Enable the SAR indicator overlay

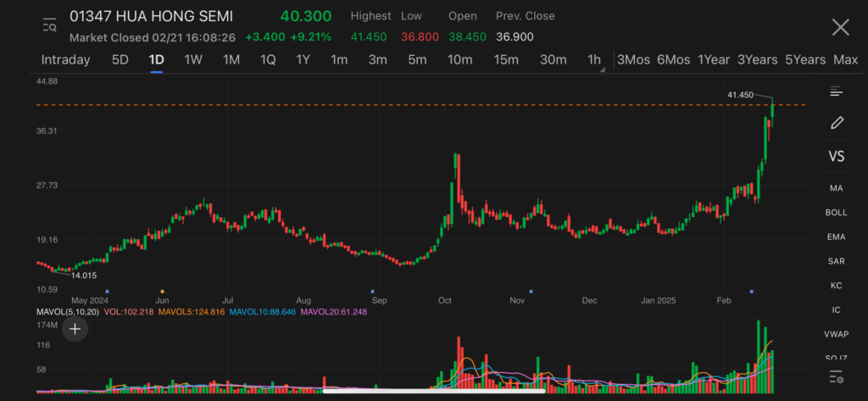[x=836, y=261]
